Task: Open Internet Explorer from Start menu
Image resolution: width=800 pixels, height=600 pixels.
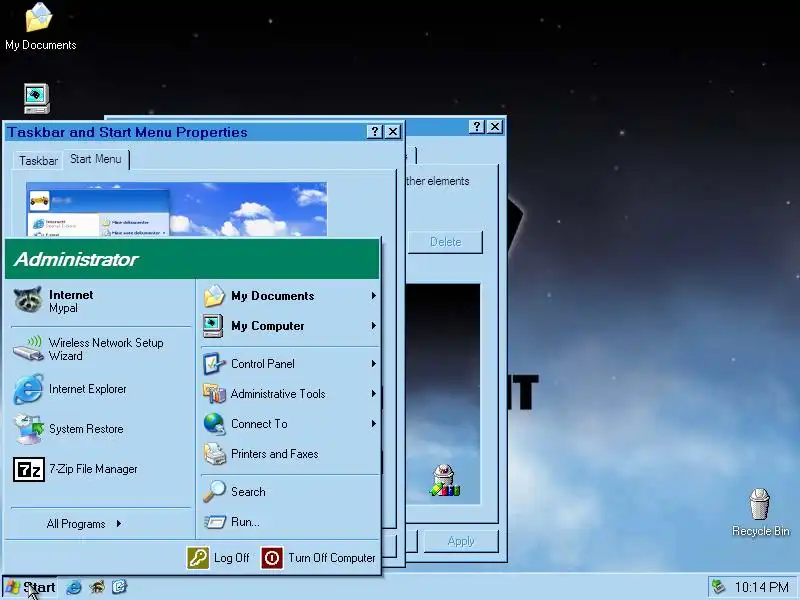Action: [101, 389]
